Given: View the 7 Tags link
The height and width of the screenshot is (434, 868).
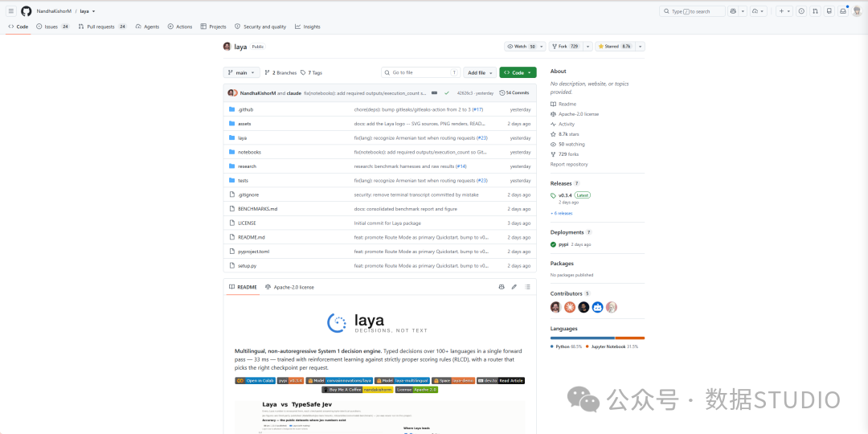Looking at the screenshot, I should click(312, 72).
